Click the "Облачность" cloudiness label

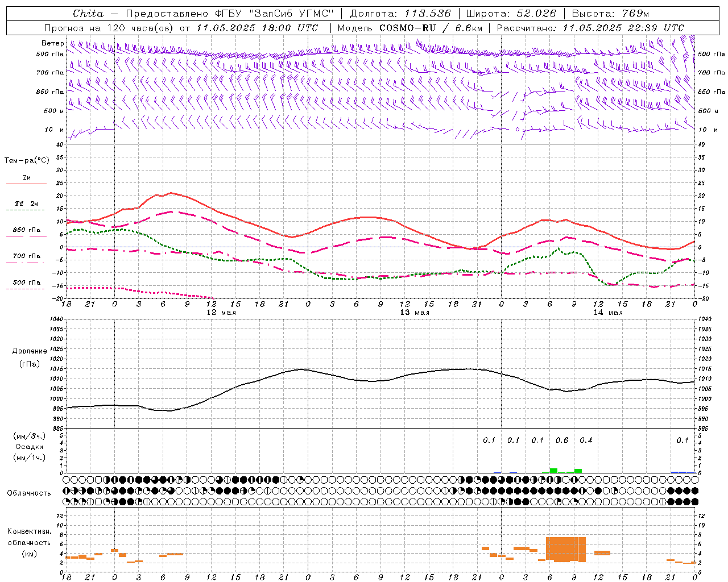point(29,493)
